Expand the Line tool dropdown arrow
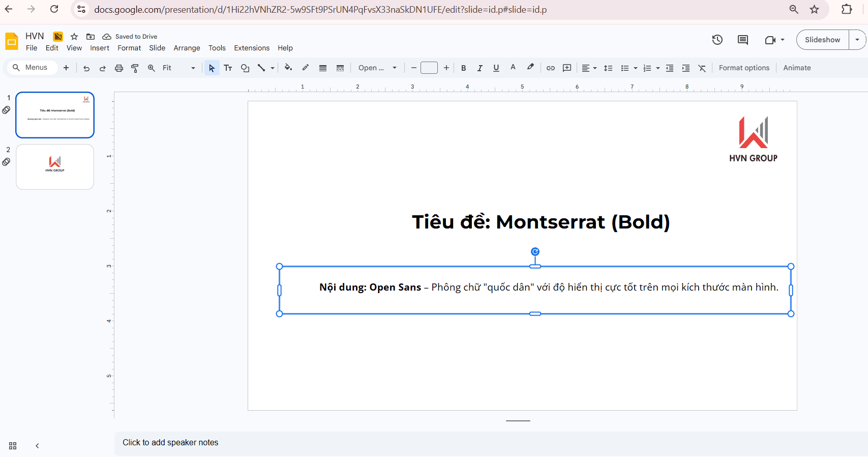The image size is (868, 457). click(273, 68)
